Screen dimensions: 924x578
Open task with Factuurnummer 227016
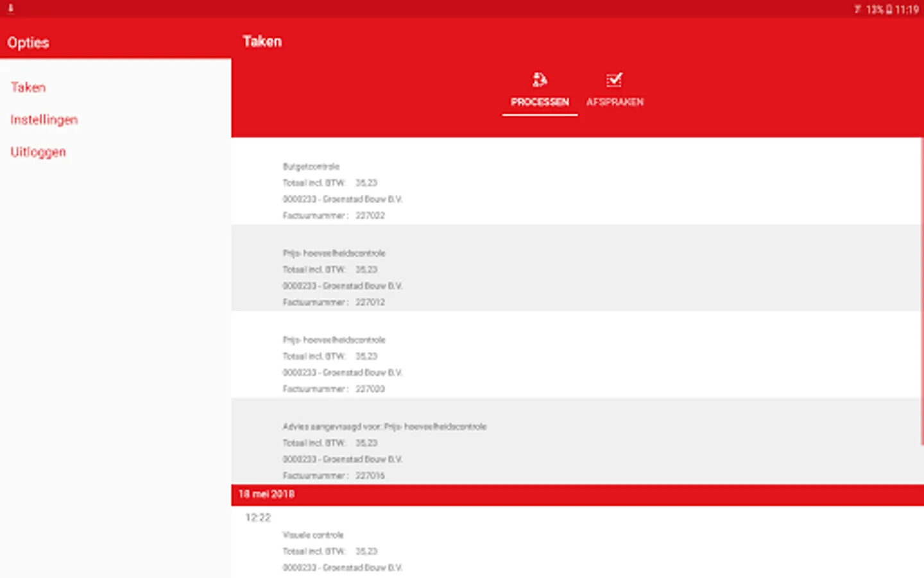(577, 441)
